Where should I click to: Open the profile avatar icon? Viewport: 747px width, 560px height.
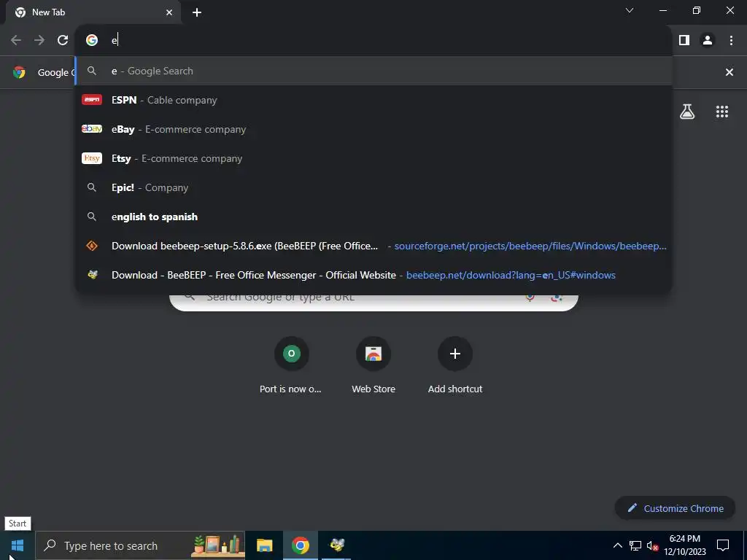(x=708, y=40)
